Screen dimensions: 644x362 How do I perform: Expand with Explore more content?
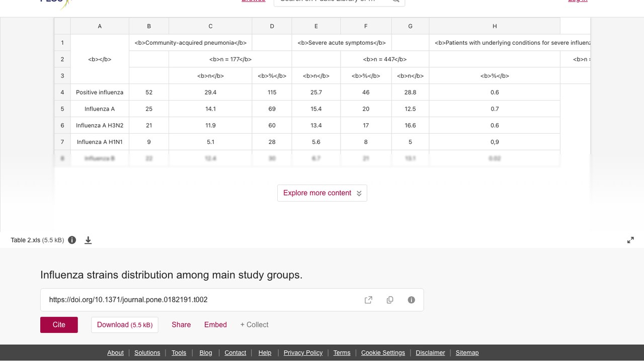click(x=322, y=193)
